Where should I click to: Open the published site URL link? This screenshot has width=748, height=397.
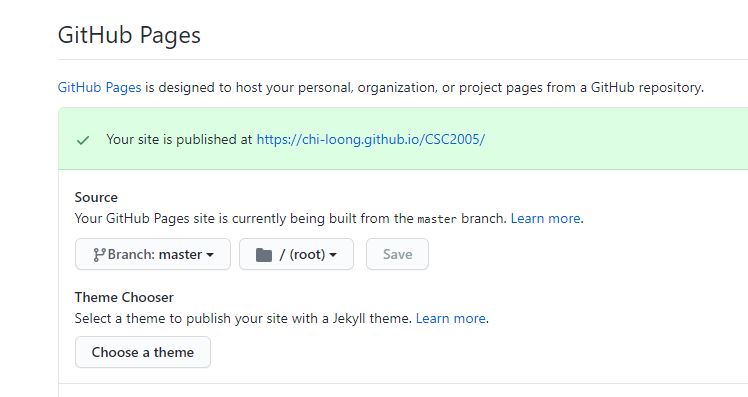[x=371, y=139]
